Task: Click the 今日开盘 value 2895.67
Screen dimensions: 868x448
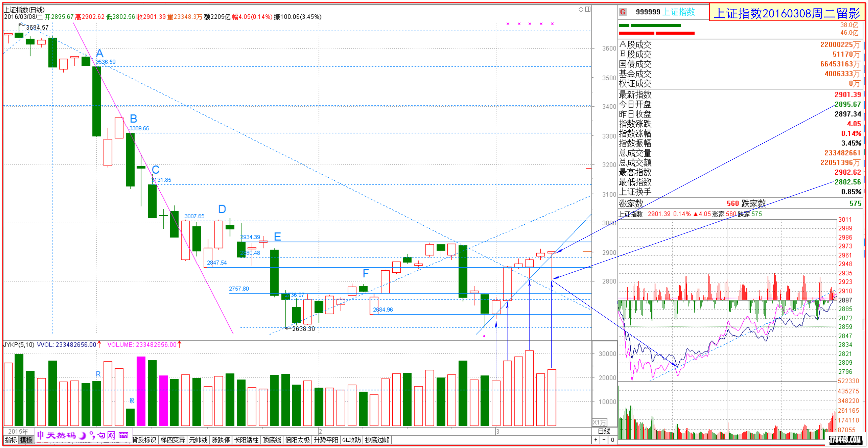Action: tap(848, 105)
